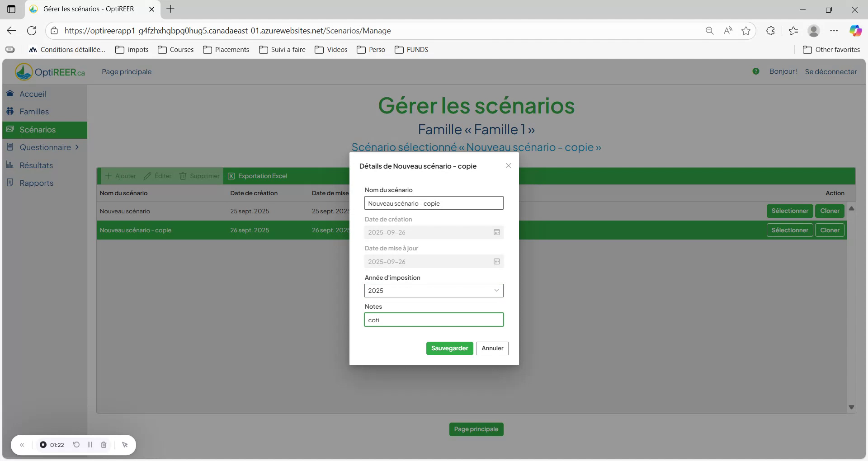Open Rapports via its sidebar icon
Image resolution: width=868 pixels, height=461 pixels.
[x=10, y=183]
